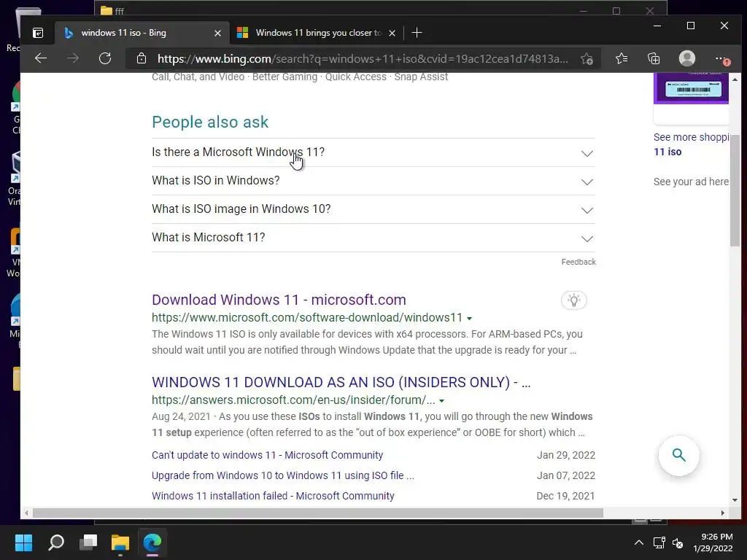Click the horizontal scroll-left arrow
Image resolution: width=747 pixels, height=560 pixels.
(x=26, y=513)
